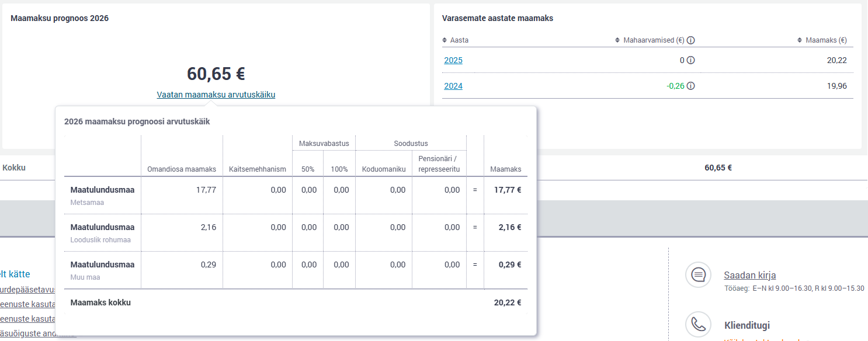Click sort arrows beside Mahaarvamised (€) header
Viewport: 868px width, 341px height.
(x=617, y=40)
